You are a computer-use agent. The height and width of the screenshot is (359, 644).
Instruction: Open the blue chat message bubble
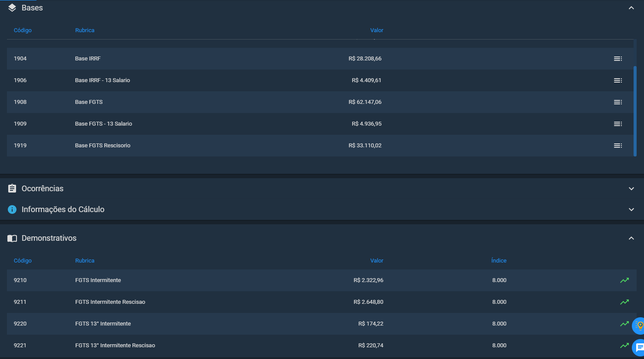pos(639,347)
